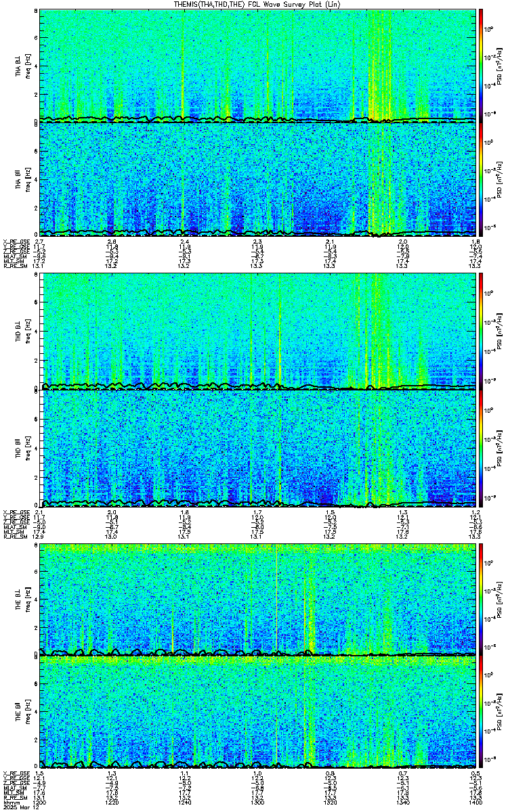Select the THE B-perpendicular spectrogram panel
The width and height of the screenshot is (508, 812).
257,600
